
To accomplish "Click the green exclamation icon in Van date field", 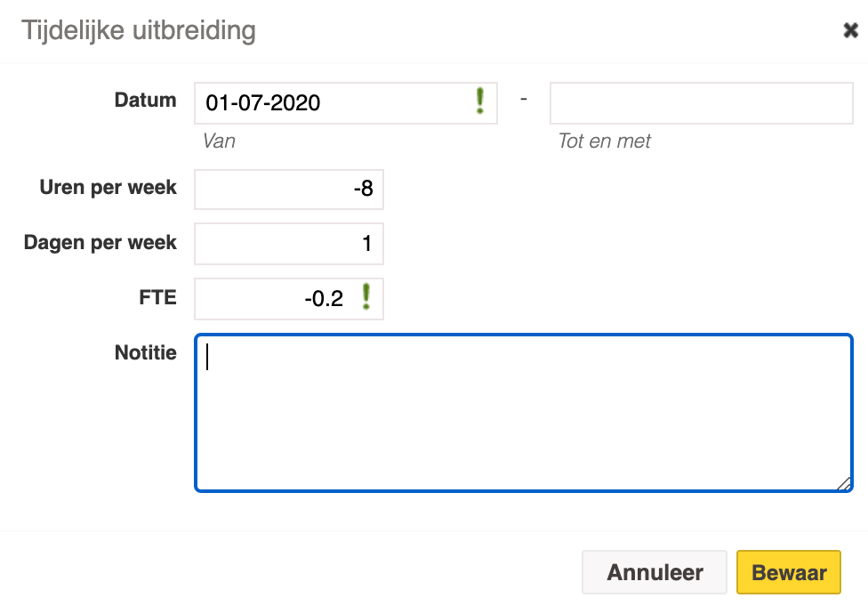I will coord(480,101).
